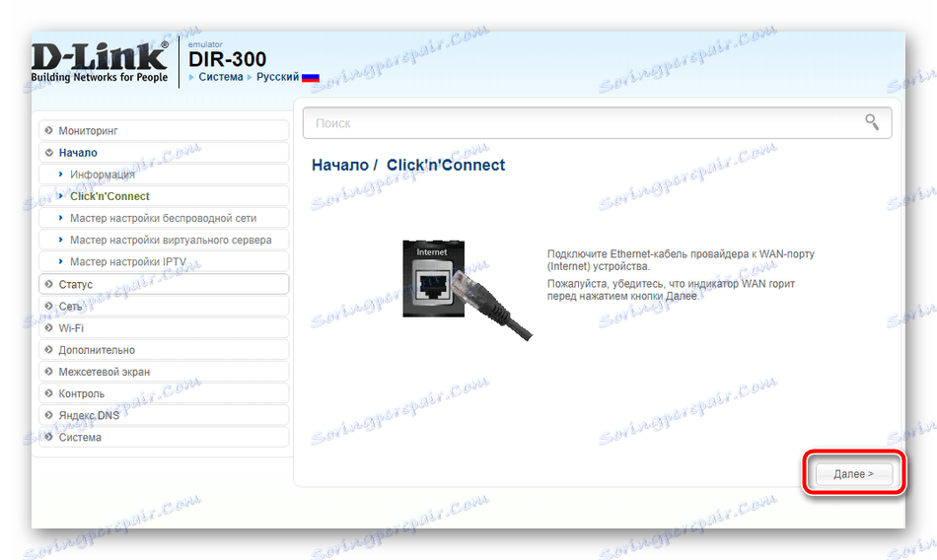The height and width of the screenshot is (560, 937).
Task: Click the Информация item bullet arrow
Action: pos(60,174)
